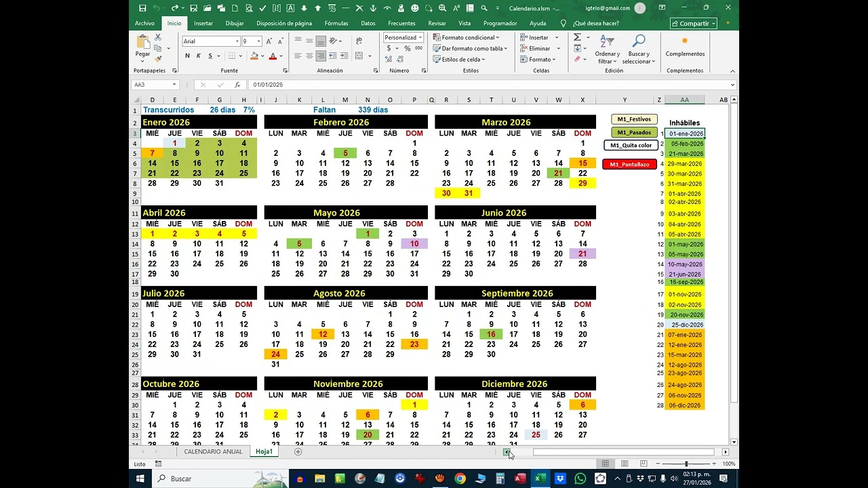Toggle italic formatting (K)
The height and width of the screenshot is (488, 868).
tap(198, 56)
